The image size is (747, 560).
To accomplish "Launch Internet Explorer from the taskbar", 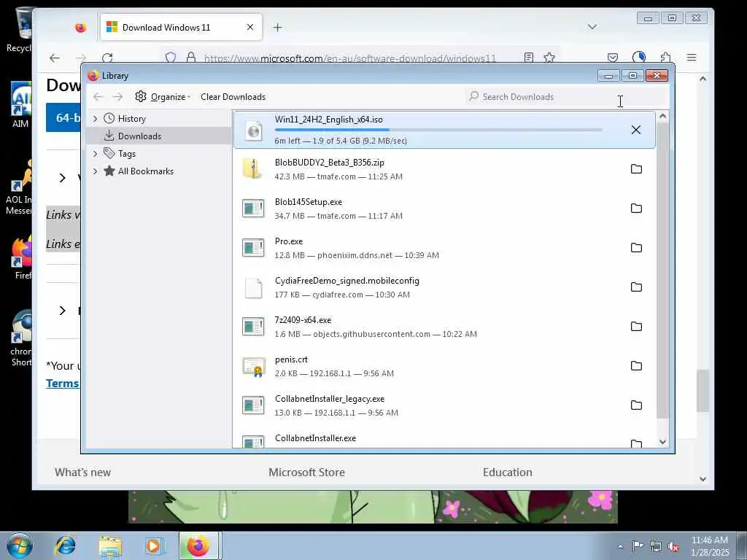I will click(65, 545).
